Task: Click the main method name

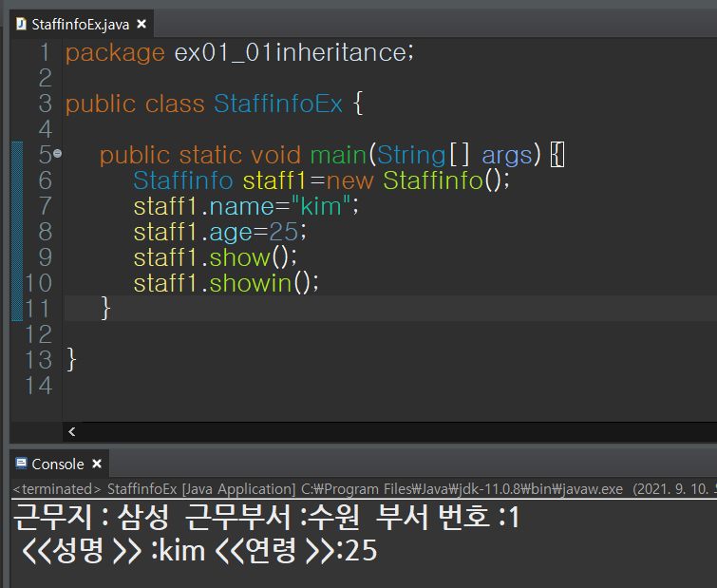Action: [338, 155]
